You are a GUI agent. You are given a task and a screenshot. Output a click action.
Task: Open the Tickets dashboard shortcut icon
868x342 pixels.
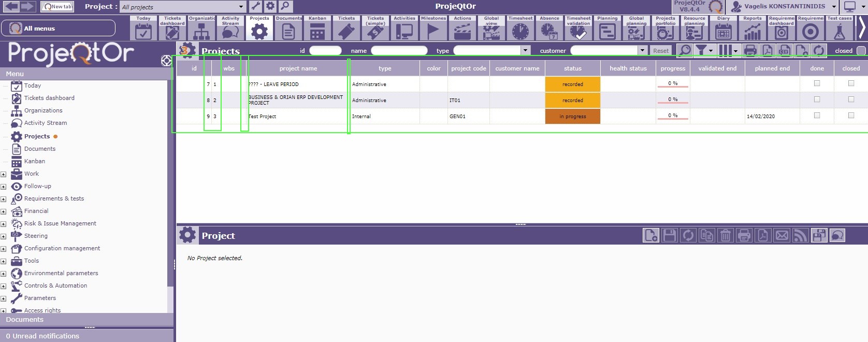(x=172, y=28)
